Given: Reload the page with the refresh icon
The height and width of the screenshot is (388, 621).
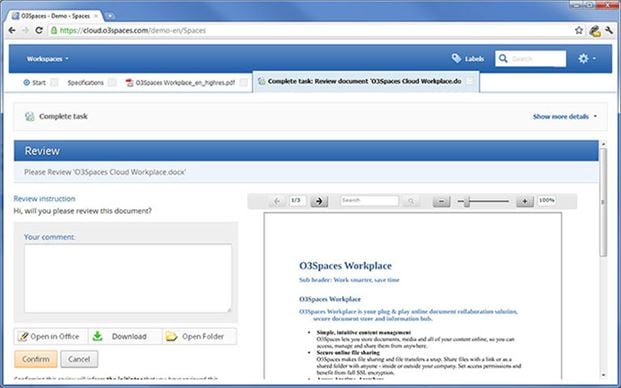Looking at the screenshot, I should coord(39,30).
